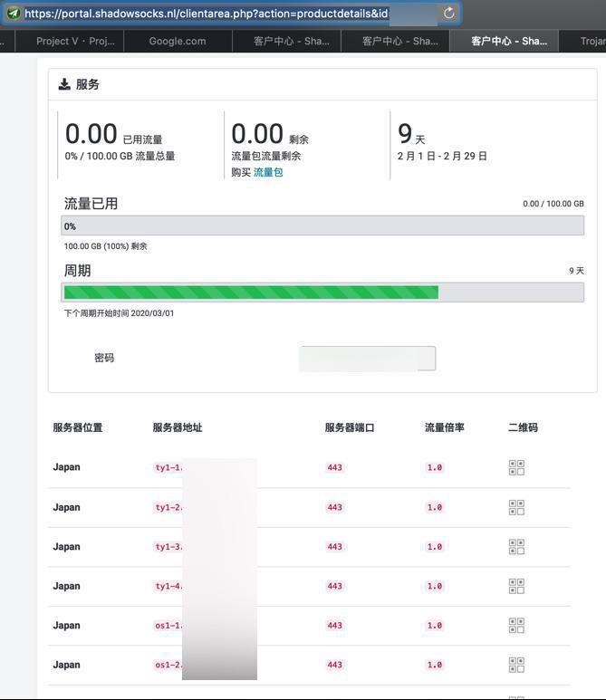Click the ty1-4 server address
The image size is (606, 700).
click(x=168, y=586)
